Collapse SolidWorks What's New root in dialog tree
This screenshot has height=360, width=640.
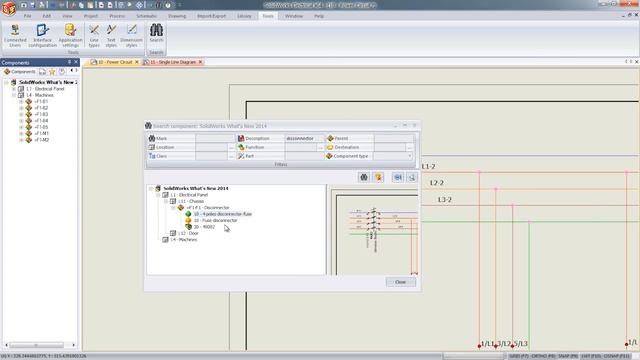[x=151, y=189]
